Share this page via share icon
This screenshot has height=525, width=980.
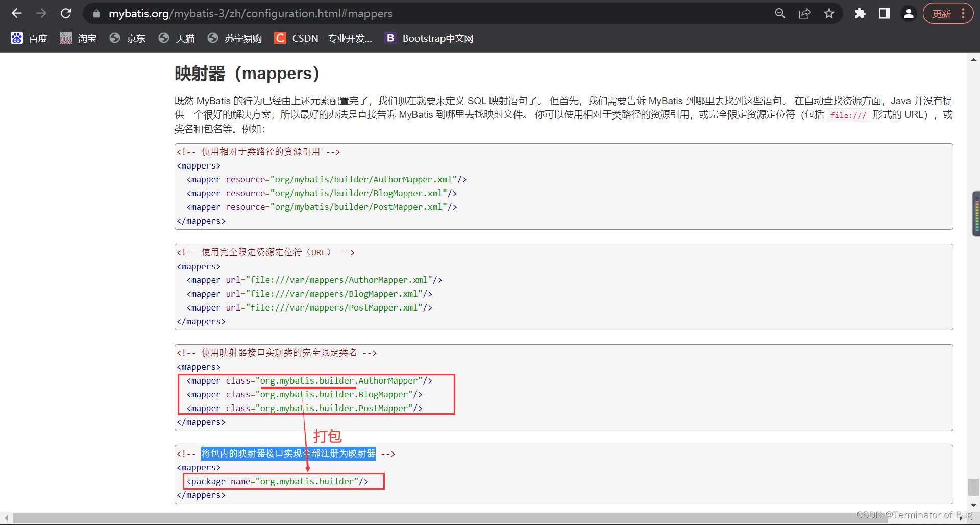[x=804, y=13]
